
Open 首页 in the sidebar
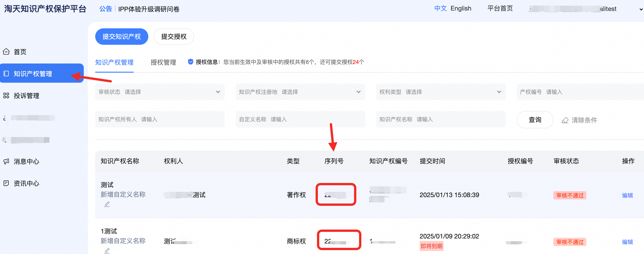click(x=20, y=52)
